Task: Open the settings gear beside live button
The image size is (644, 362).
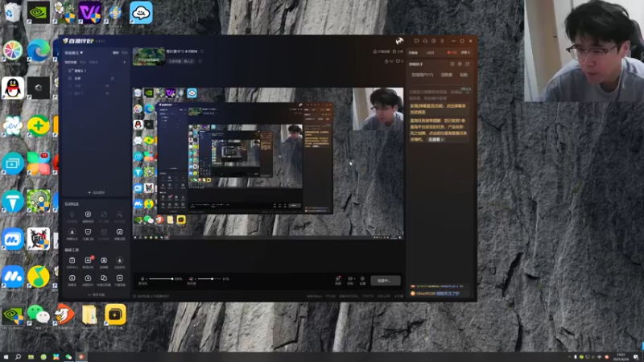Action: (x=362, y=278)
